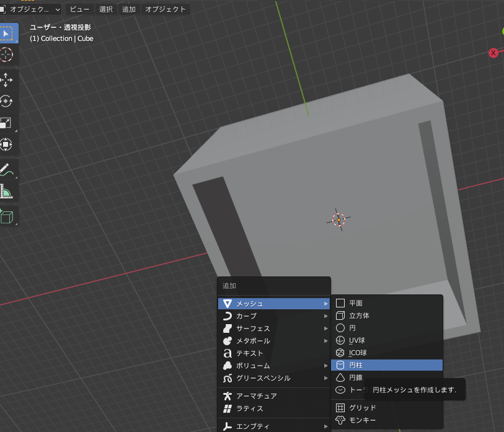Open the オブジェクト header menu
The height and width of the screenshot is (432, 504).
pyautogui.click(x=166, y=9)
